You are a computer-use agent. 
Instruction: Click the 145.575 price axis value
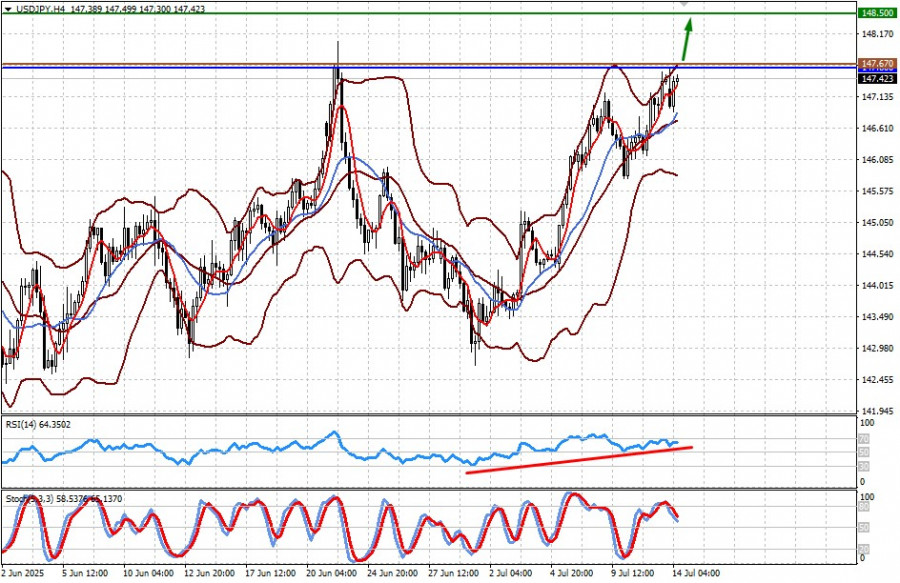[878, 191]
